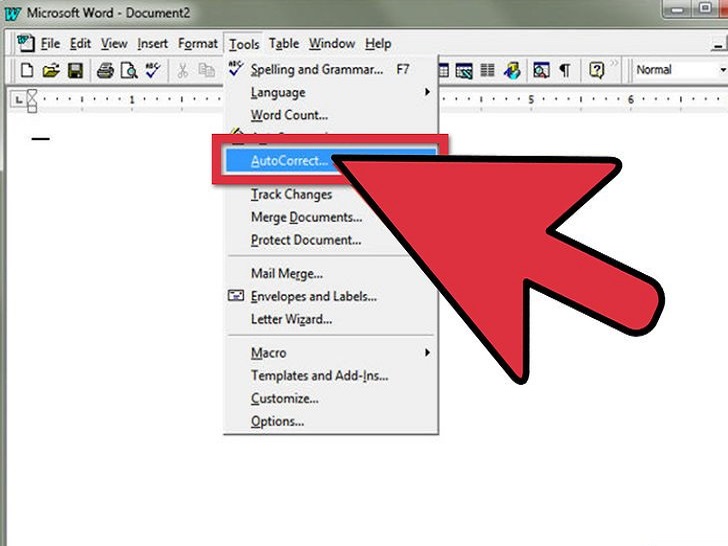Click the Open folder icon
This screenshot has width=728, height=546.
(51, 71)
